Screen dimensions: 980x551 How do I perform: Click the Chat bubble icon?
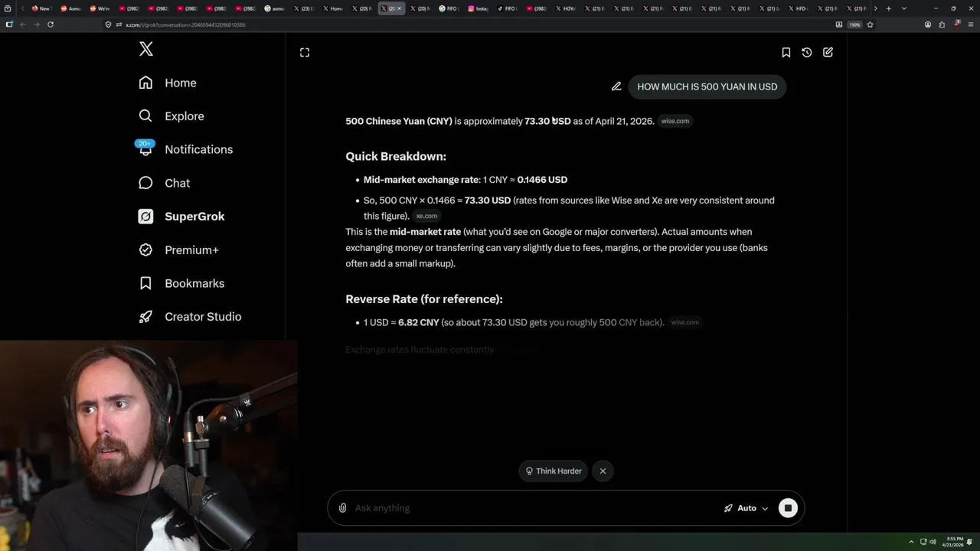click(x=145, y=183)
